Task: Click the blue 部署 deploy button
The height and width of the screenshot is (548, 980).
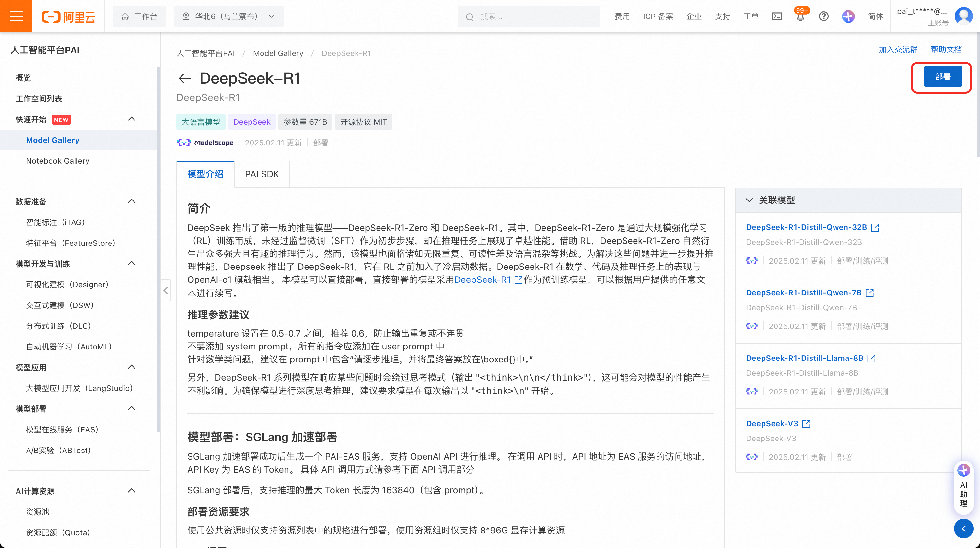Action: 942,77
